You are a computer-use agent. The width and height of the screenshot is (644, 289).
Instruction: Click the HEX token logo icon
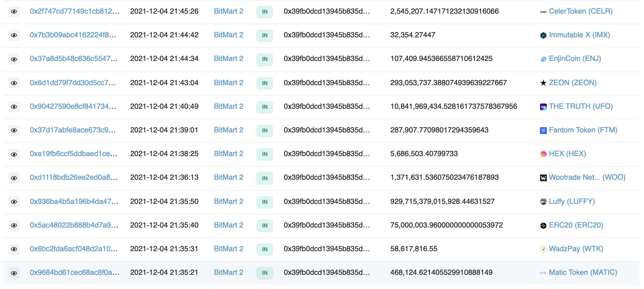(543, 154)
